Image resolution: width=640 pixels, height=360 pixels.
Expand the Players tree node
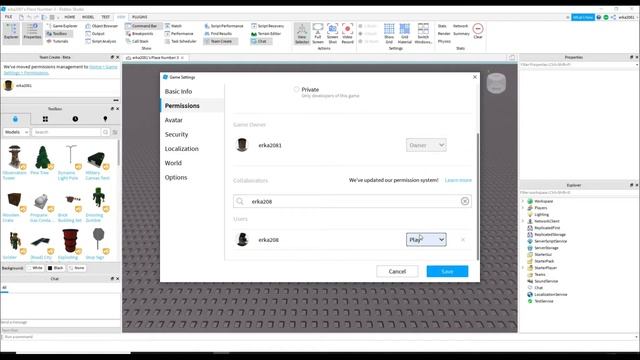pyautogui.click(x=523, y=208)
